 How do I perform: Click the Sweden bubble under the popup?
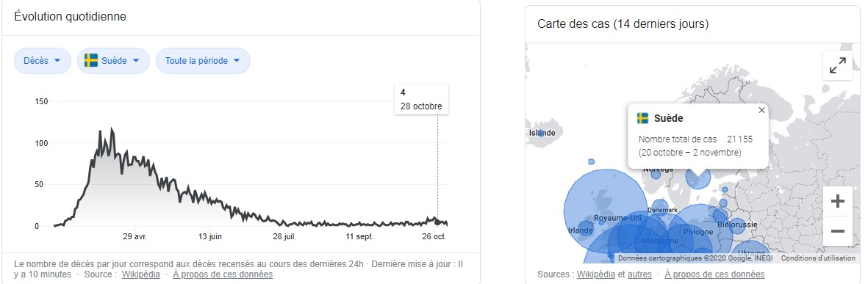tap(698, 178)
